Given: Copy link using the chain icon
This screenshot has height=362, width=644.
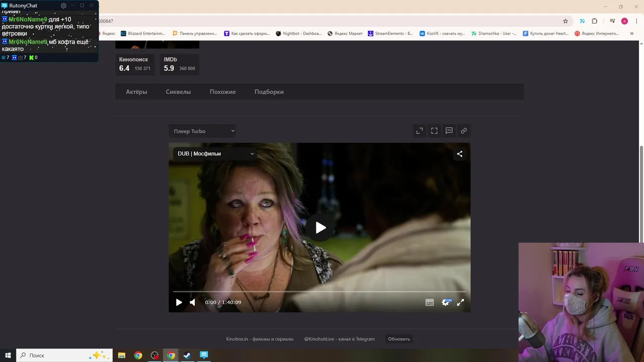Looking at the screenshot, I should (x=464, y=131).
